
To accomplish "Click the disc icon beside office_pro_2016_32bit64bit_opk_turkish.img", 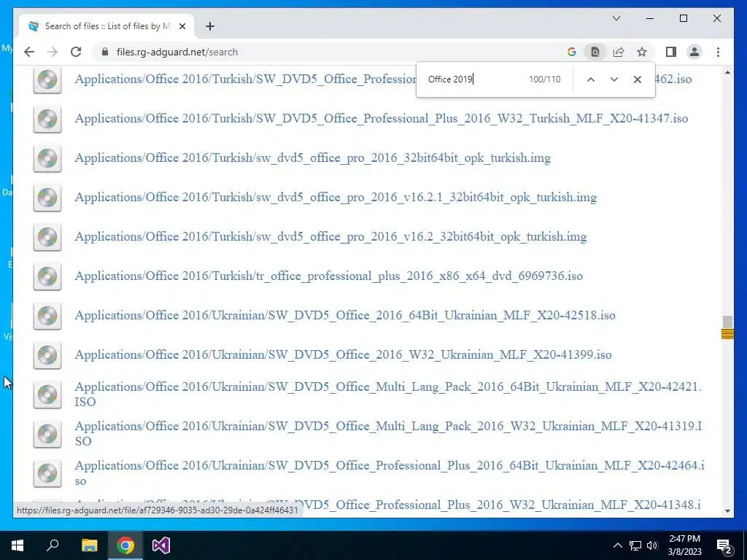I will pyautogui.click(x=47, y=158).
